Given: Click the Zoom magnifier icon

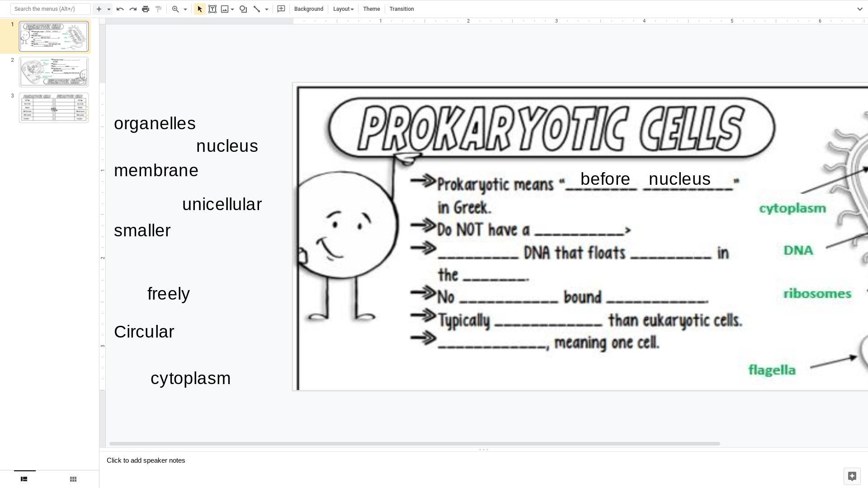Looking at the screenshot, I should 175,9.
